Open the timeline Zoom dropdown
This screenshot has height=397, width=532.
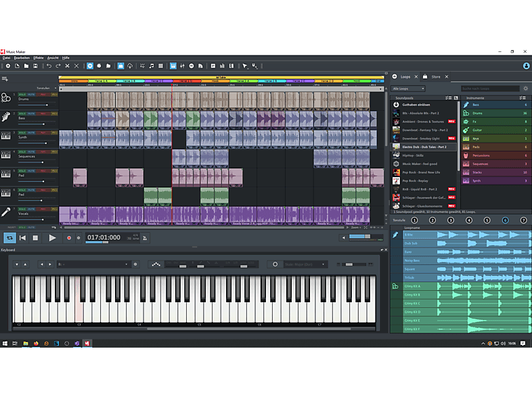[x=356, y=227]
